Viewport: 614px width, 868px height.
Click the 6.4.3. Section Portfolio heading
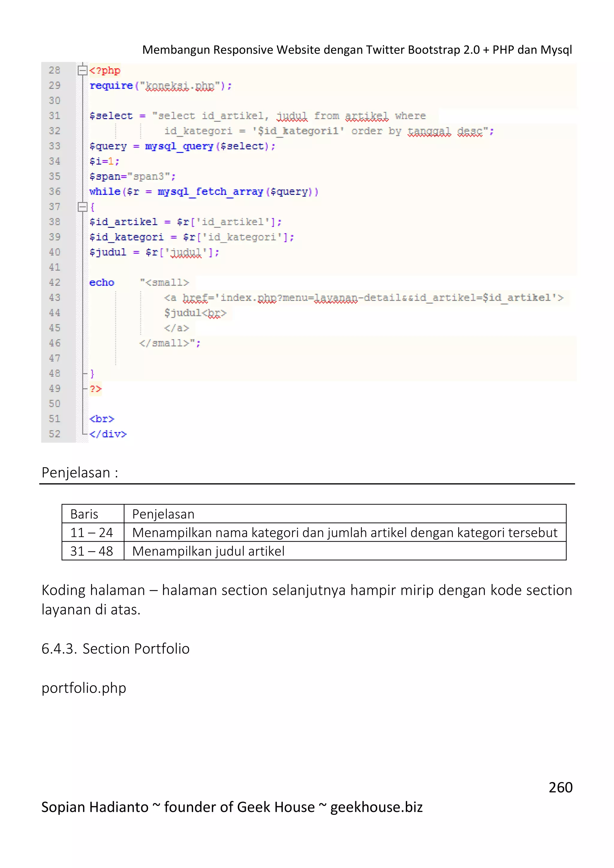(x=116, y=649)
